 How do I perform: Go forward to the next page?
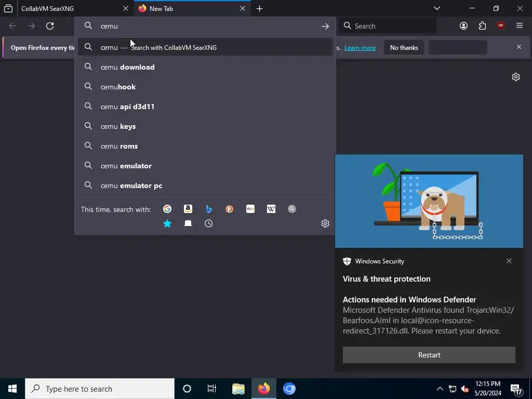click(31, 26)
